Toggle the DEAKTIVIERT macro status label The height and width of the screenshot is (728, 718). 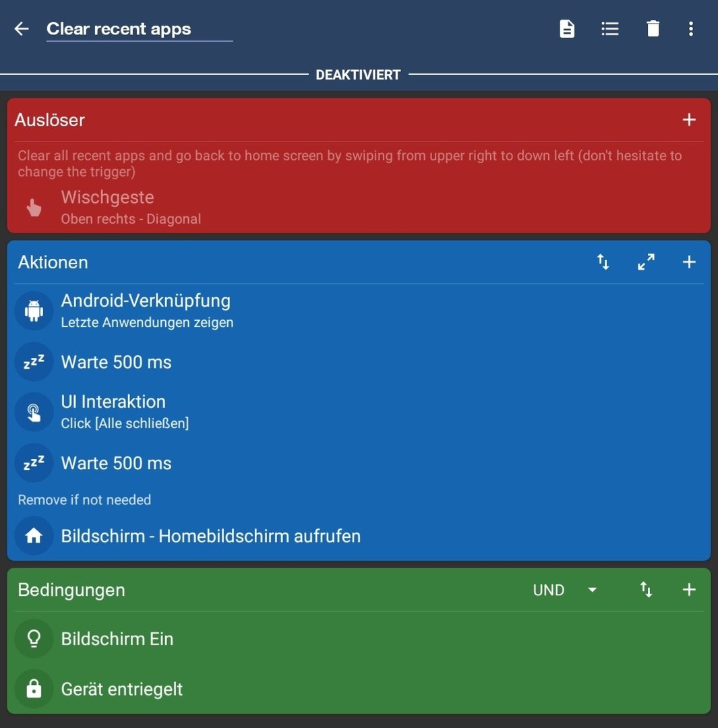tap(358, 75)
